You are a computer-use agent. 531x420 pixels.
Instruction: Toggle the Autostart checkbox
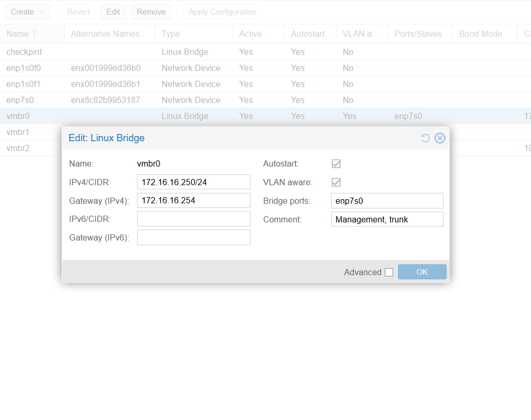tap(336, 164)
